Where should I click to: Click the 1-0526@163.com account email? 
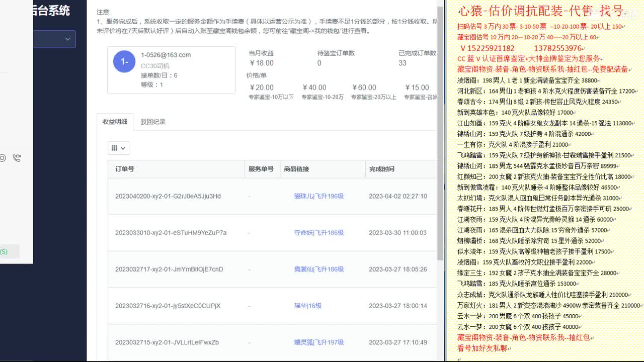tap(166, 55)
